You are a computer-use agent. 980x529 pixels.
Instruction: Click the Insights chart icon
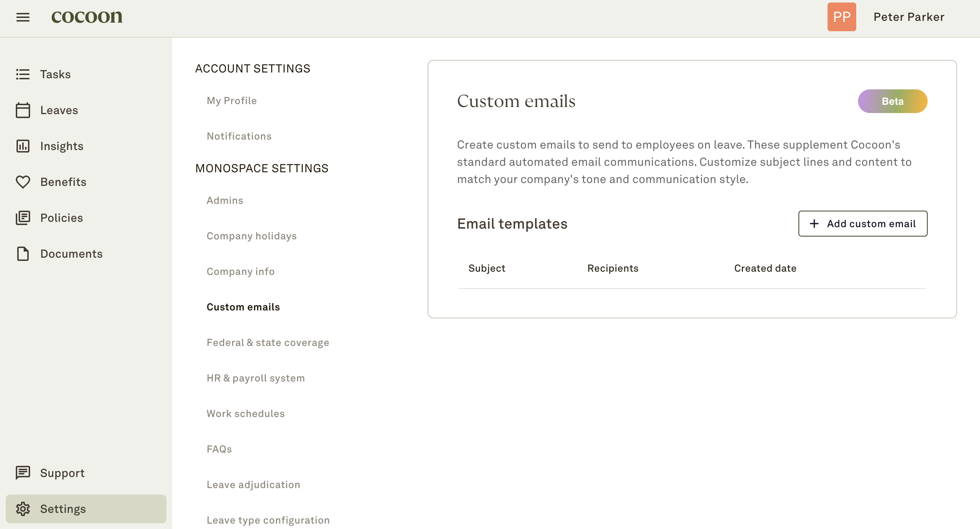(23, 146)
